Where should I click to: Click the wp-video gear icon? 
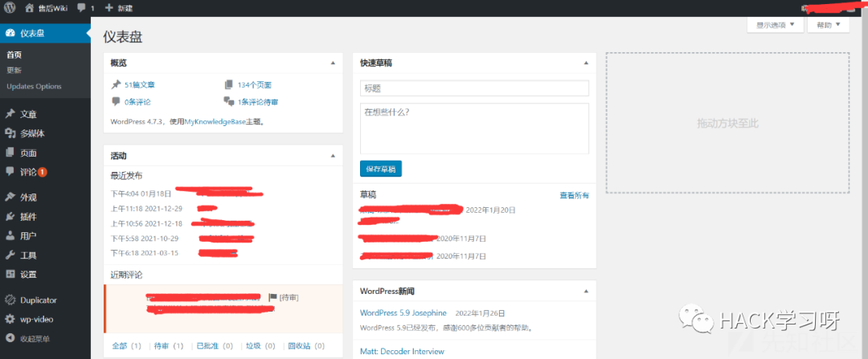pos(10,319)
